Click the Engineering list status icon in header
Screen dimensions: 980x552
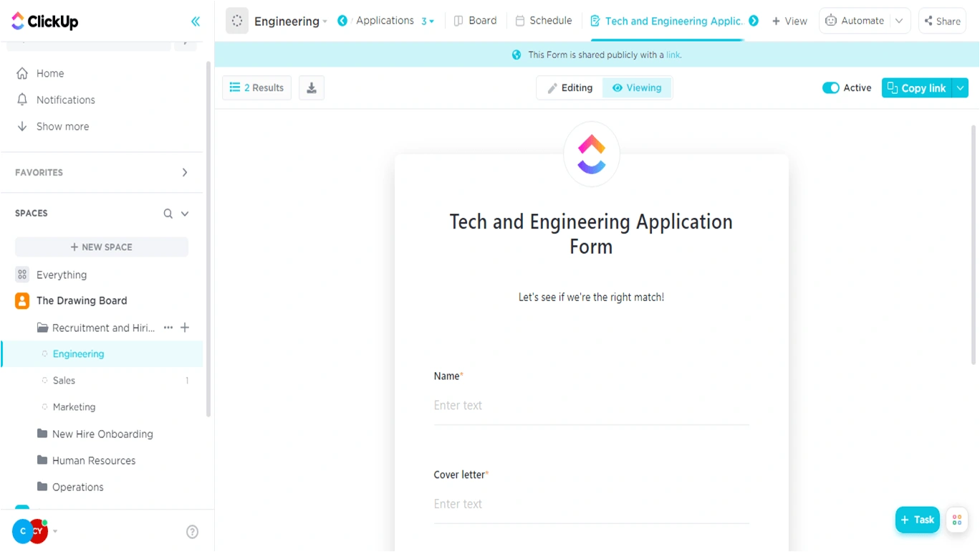click(x=237, y=22)
